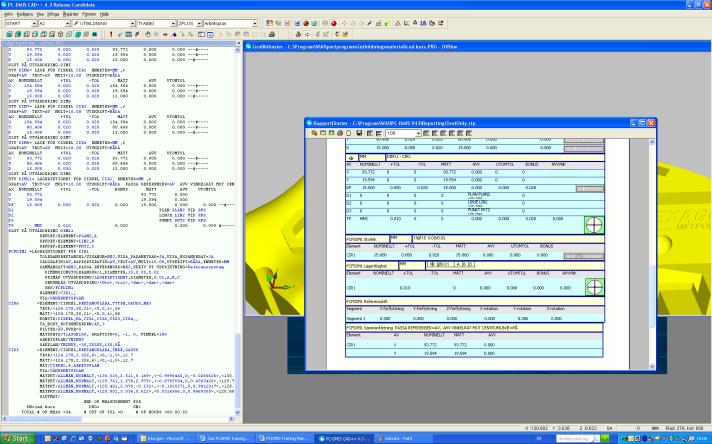The image size is (712, 444).
Task: Click the blank page icon in Rapportfönster
Action: tap(348, 133)
